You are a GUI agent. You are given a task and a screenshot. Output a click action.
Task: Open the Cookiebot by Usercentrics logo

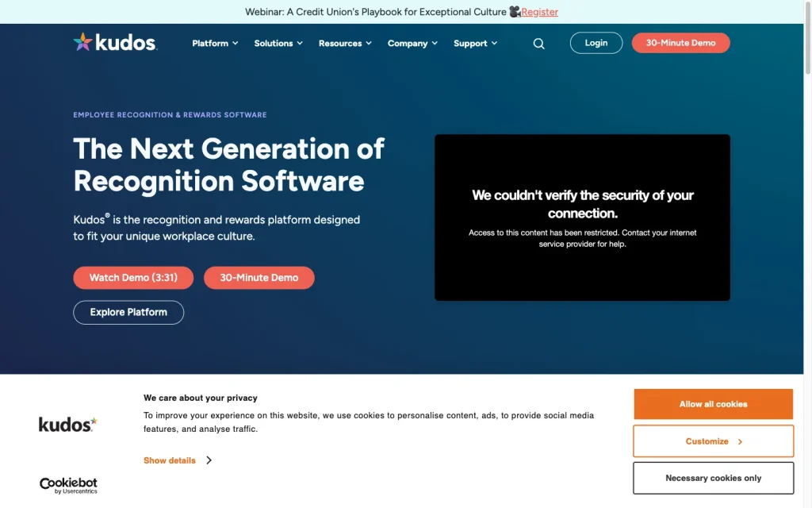tap(68, 485)
